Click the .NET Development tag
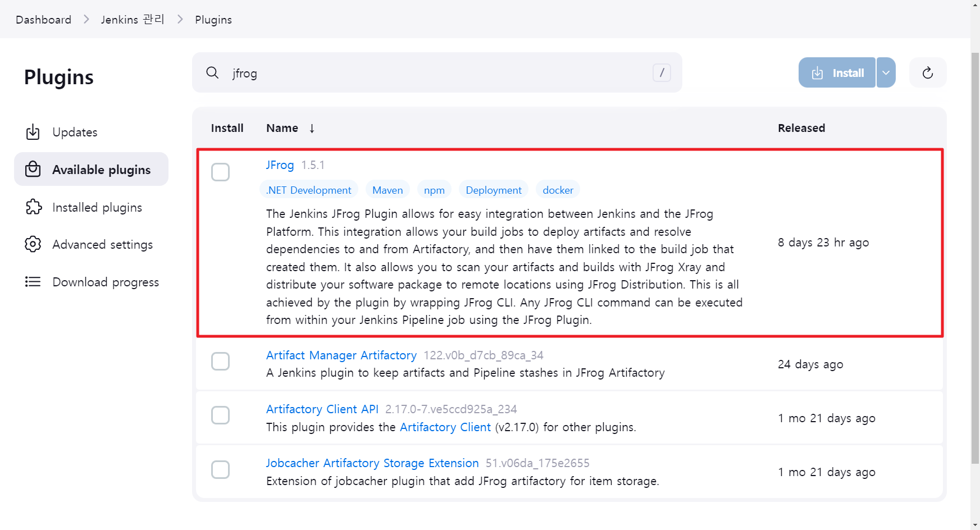 309,190
